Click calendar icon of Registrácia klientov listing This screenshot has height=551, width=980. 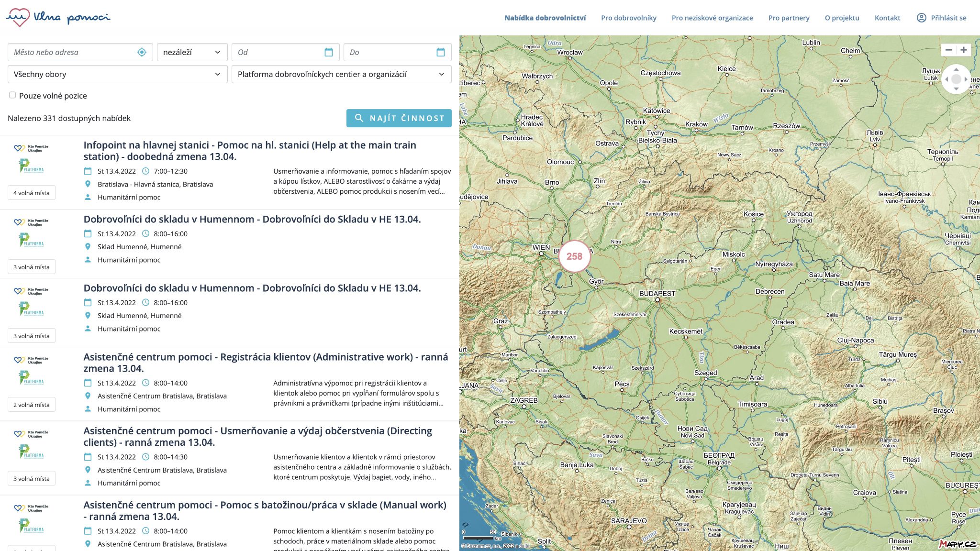click(88, 383)
